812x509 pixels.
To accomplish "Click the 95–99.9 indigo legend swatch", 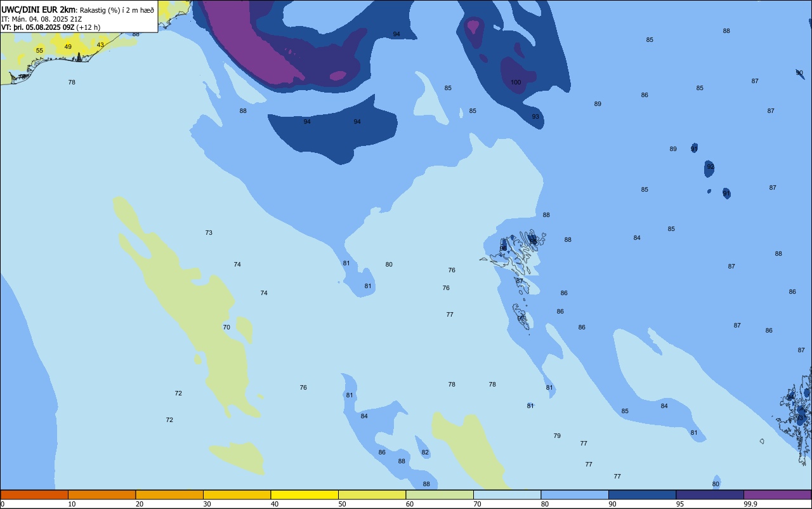I will (710, 494).
